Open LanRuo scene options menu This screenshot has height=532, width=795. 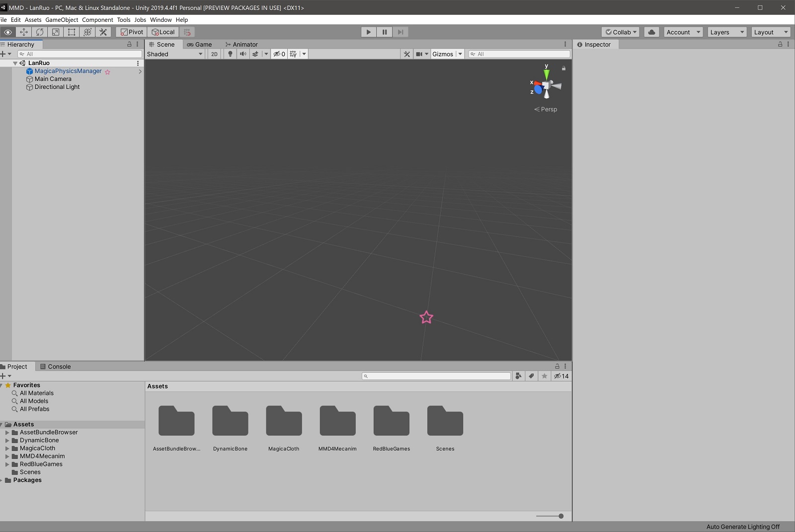138,63
